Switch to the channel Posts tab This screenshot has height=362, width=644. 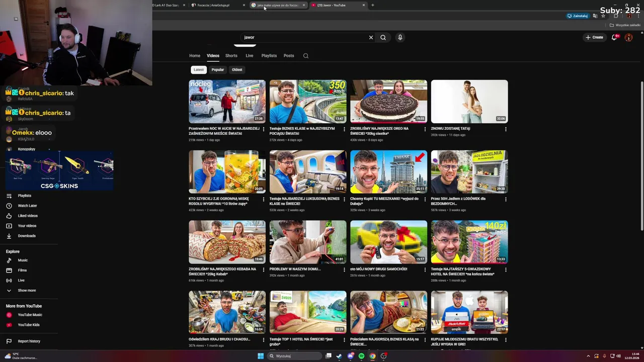[288, 56]
